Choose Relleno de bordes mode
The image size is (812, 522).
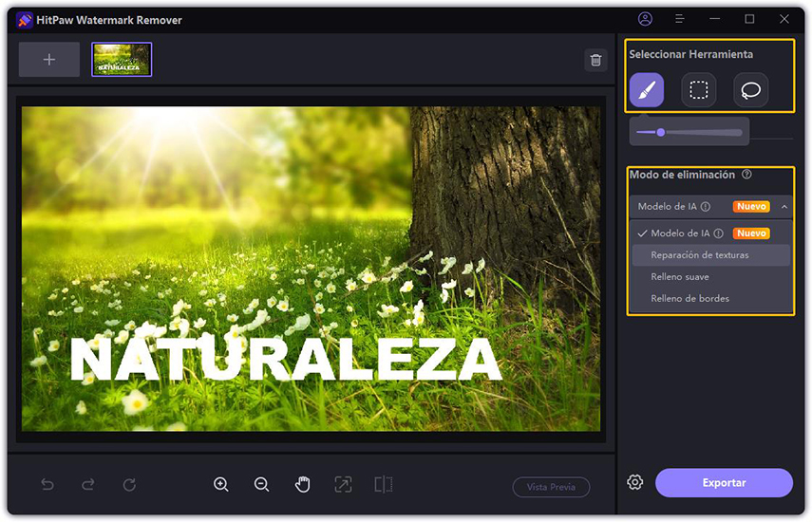tap(689, 299)
